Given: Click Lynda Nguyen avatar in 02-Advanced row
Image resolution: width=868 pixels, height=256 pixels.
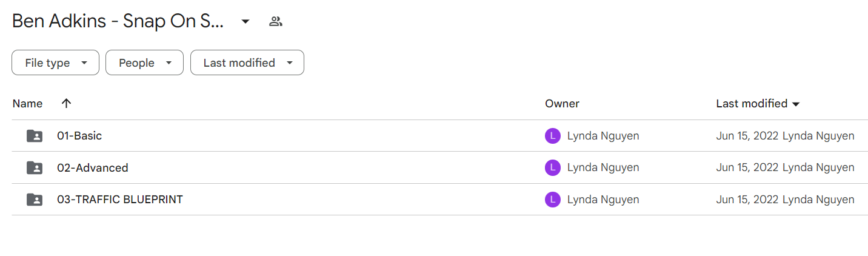Looking at the screenshot, I should click(x=553, y=167).
